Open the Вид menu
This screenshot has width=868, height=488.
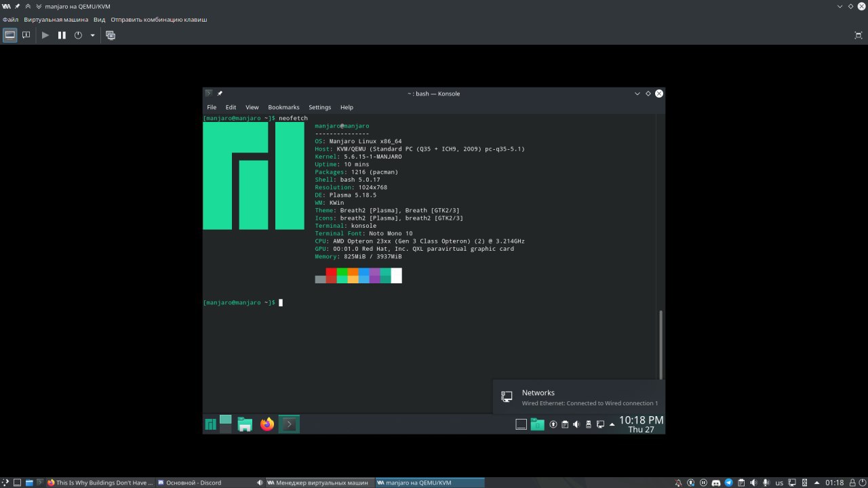[x=100, y=20]
